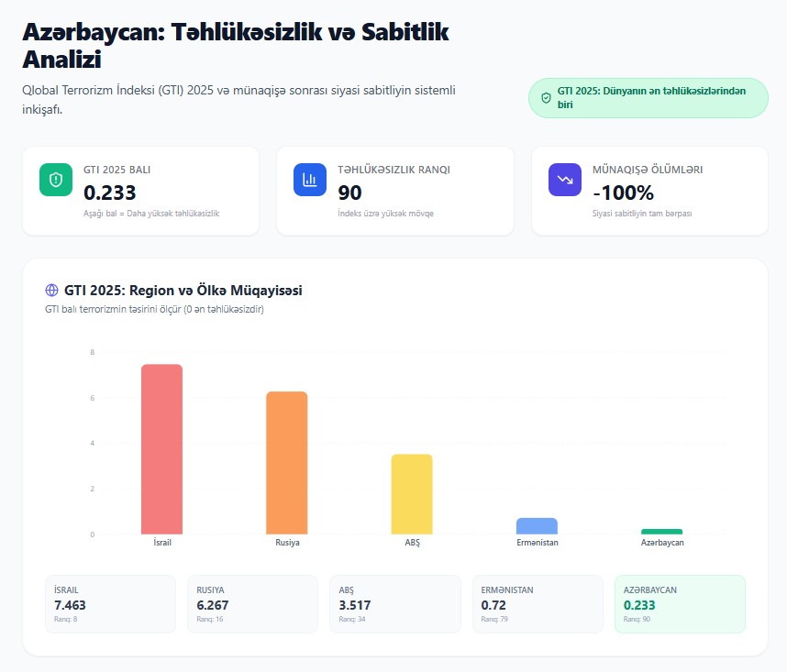Open the İSRAIL 7.463 stat card

pyautogui.click(x=110, y=604)
